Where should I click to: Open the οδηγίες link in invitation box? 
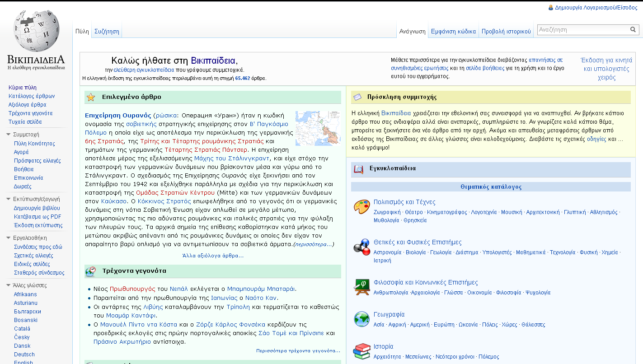pos(596,139)
